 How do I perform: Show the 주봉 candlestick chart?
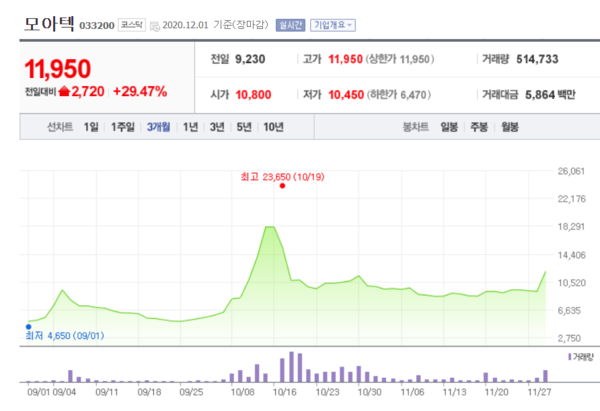(x=479, y=127)
